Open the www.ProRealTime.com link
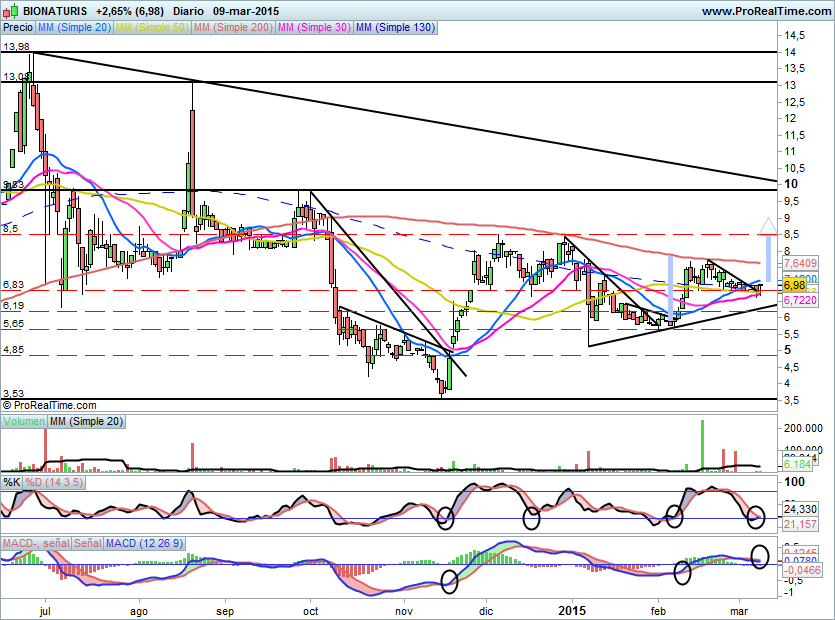Viewport: 835px width, 620px height. tap(766, 11)
